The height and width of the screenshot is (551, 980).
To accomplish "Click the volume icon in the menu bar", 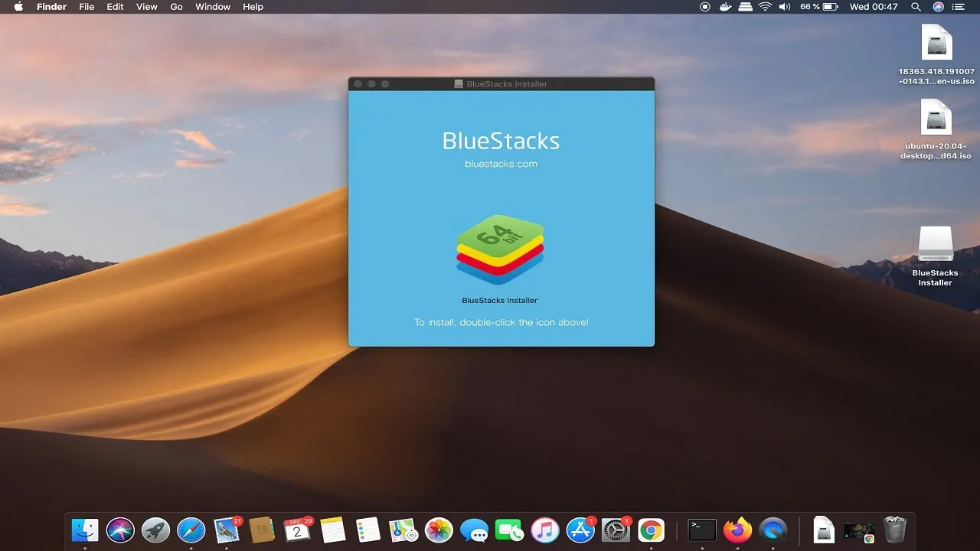I will pyautogui.click(x=784, y=7).
